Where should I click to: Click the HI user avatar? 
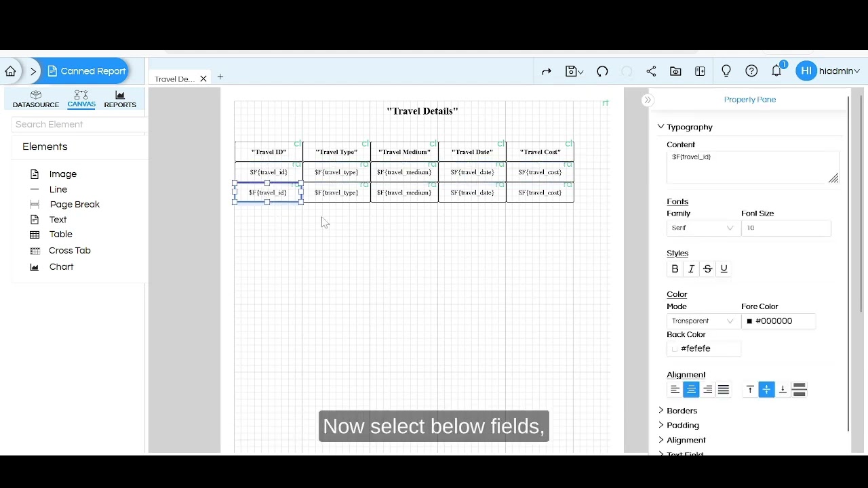click(806, 71)
